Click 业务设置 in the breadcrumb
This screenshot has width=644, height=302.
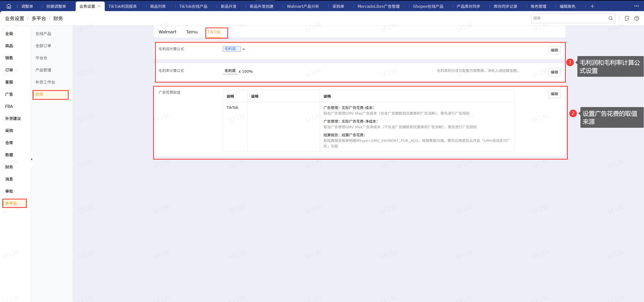(14, 18)
